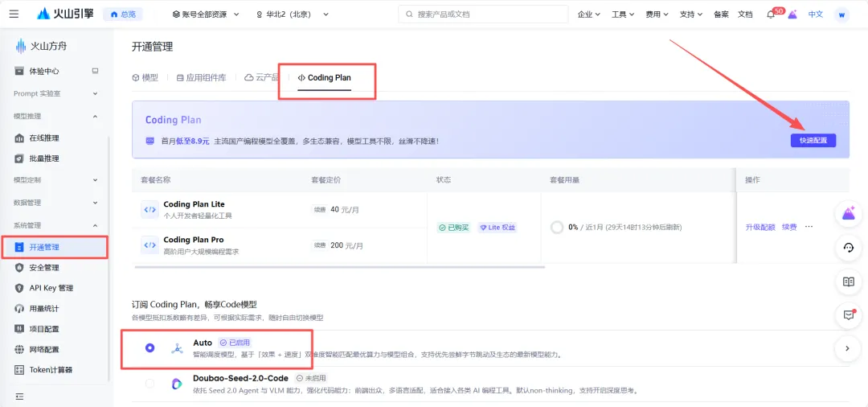Open the three-dot more actions menu
Screen dimensions: 868x407
(x=809, y=227)
